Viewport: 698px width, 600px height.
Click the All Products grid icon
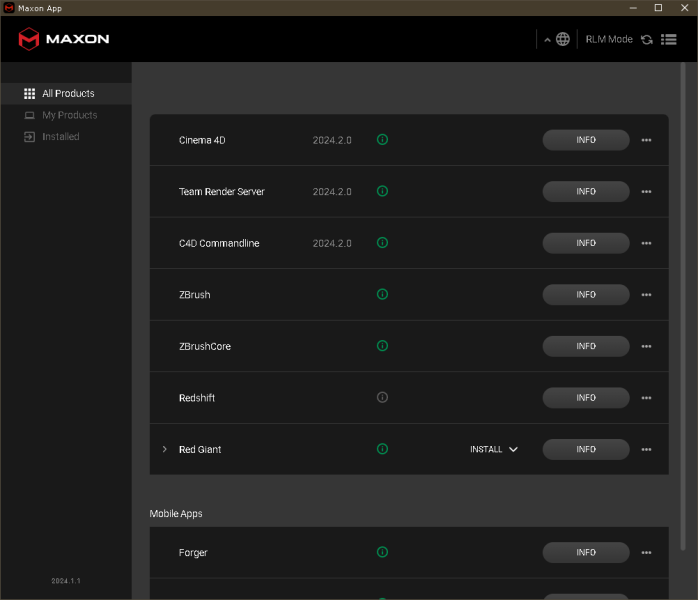coord(29,93)
